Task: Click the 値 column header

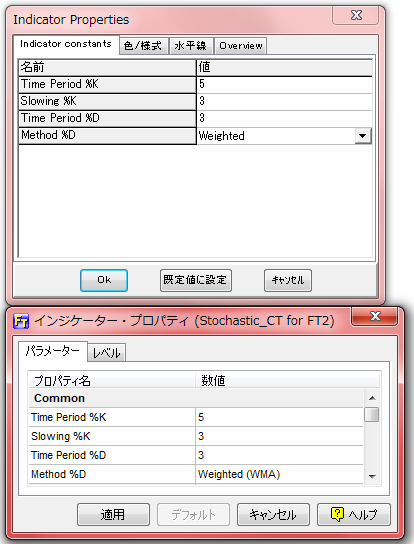Action: [x=285, y=67]
